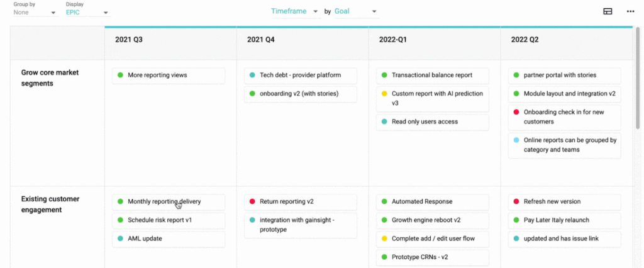This screenshot has height=268, width=644.
Task: Select the 2021 Q3 column header
Action: (x=128, y=40)
